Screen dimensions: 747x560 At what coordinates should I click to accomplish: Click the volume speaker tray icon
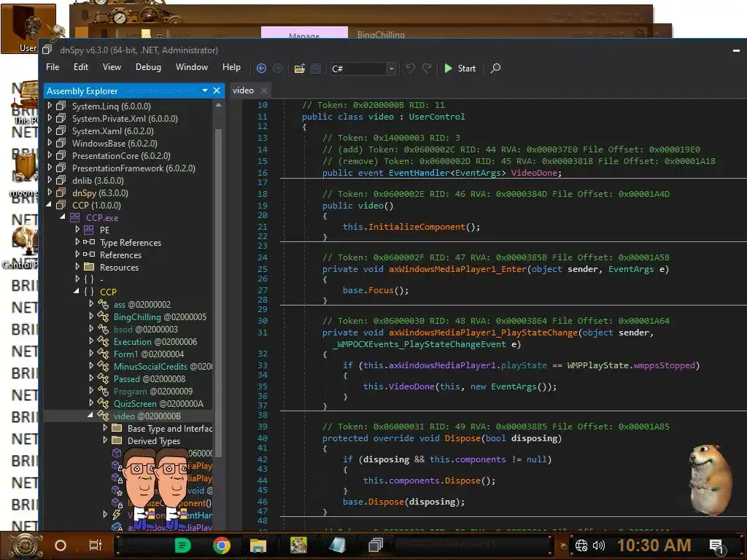pos(598,545)
